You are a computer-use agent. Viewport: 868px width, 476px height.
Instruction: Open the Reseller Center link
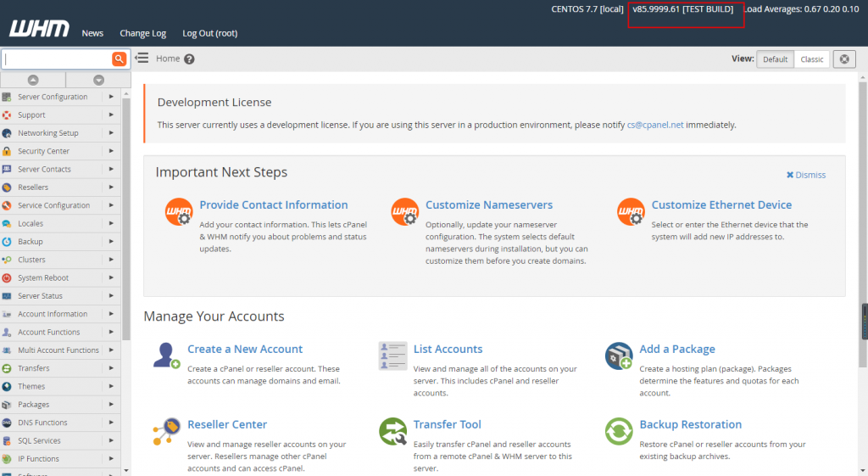coord(227,424)
